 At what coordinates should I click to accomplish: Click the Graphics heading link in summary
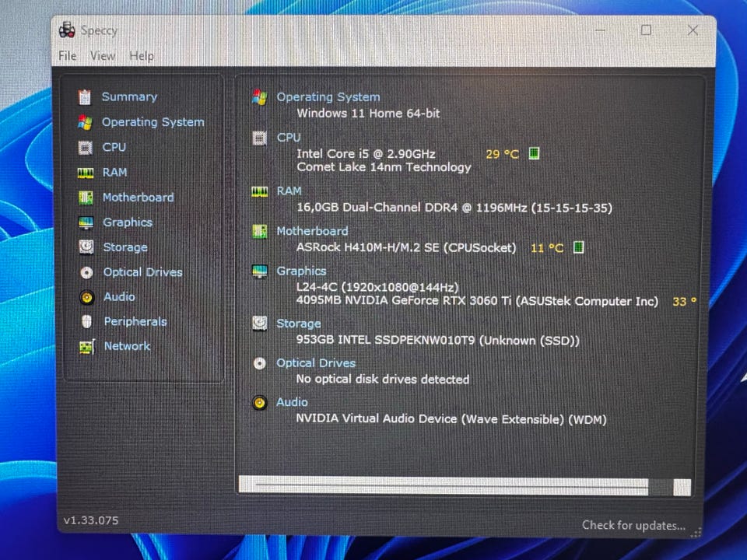(x=301, y=271)
